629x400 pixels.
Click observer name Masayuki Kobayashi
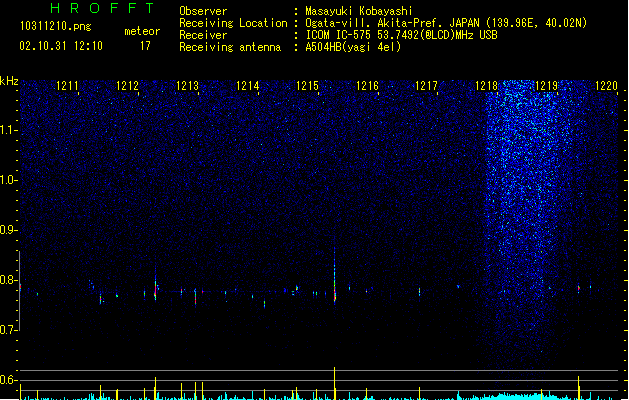pos(359,11)
